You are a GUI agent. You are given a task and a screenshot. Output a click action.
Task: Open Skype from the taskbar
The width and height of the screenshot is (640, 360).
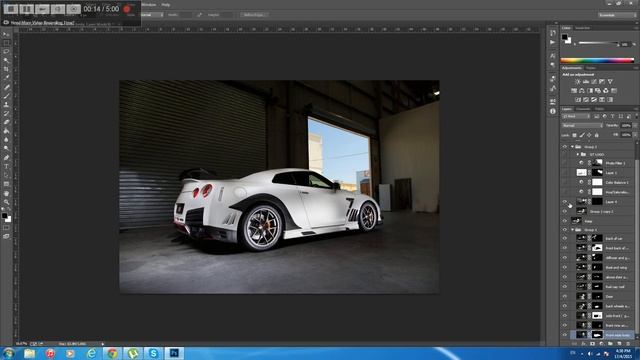click(x=153, y=353)
